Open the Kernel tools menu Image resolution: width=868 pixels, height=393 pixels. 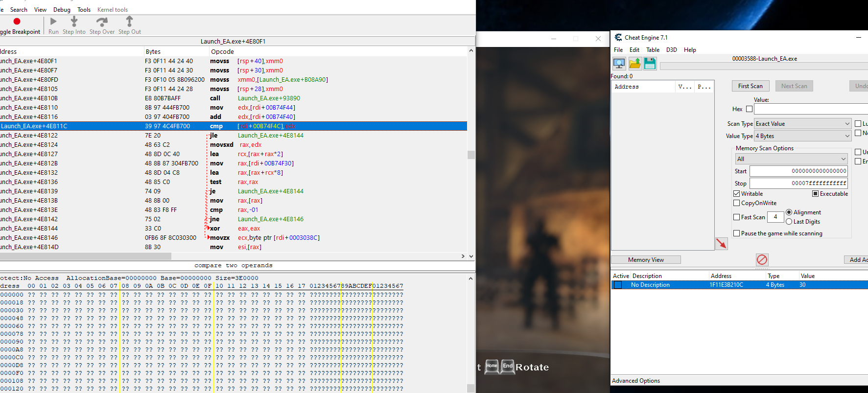[x=113, y=10]
